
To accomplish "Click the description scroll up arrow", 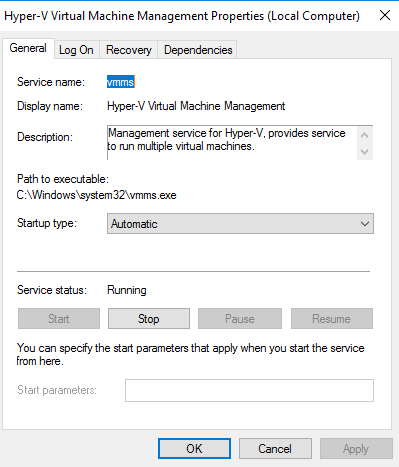I will [365, 135].
